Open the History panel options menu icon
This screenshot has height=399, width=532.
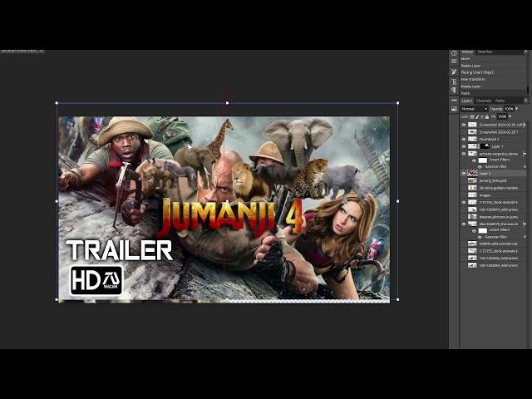tap(526, 52)
